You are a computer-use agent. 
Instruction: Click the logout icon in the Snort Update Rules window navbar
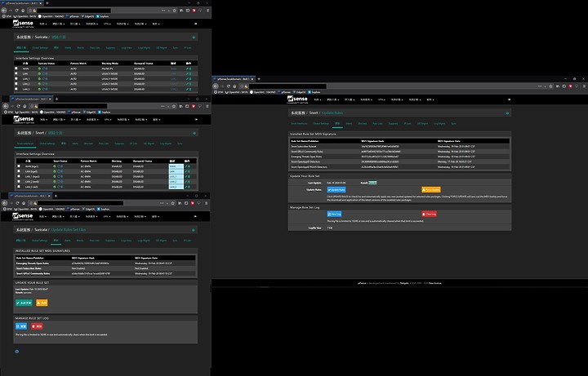tap(510, 100)
